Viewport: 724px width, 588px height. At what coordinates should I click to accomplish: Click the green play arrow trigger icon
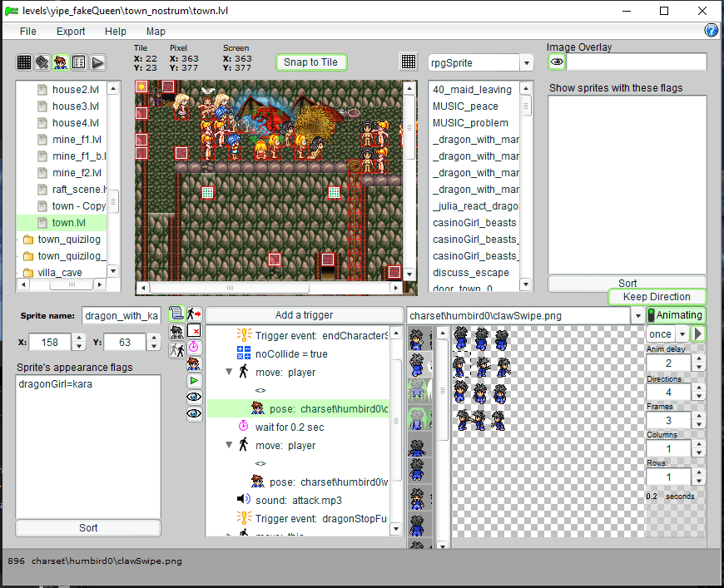coord(194,380)
